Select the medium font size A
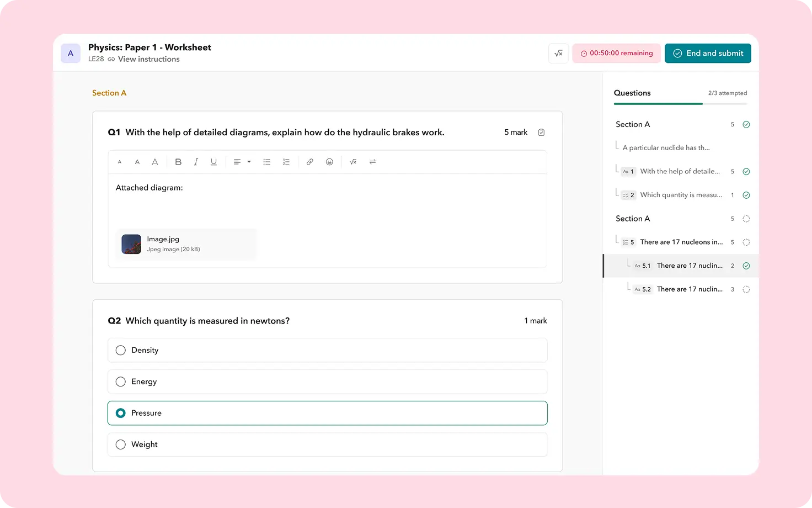The width and height of the screenshot is (812, 508). tap(137, 162)
